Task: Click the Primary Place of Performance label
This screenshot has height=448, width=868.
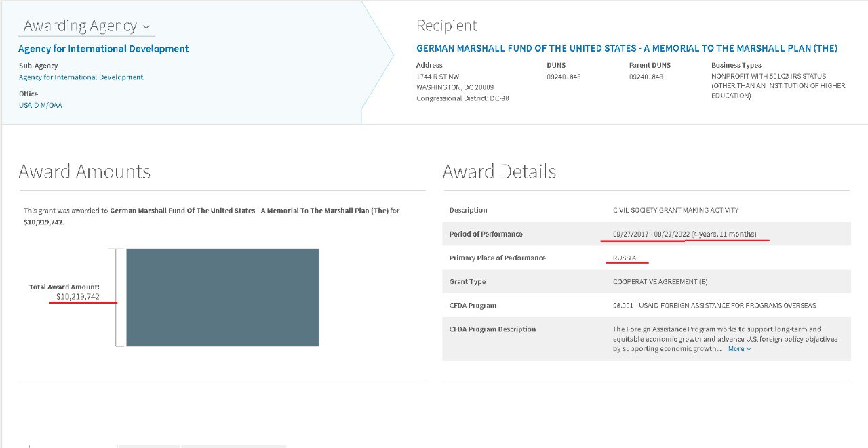Action: pos(498,258)
